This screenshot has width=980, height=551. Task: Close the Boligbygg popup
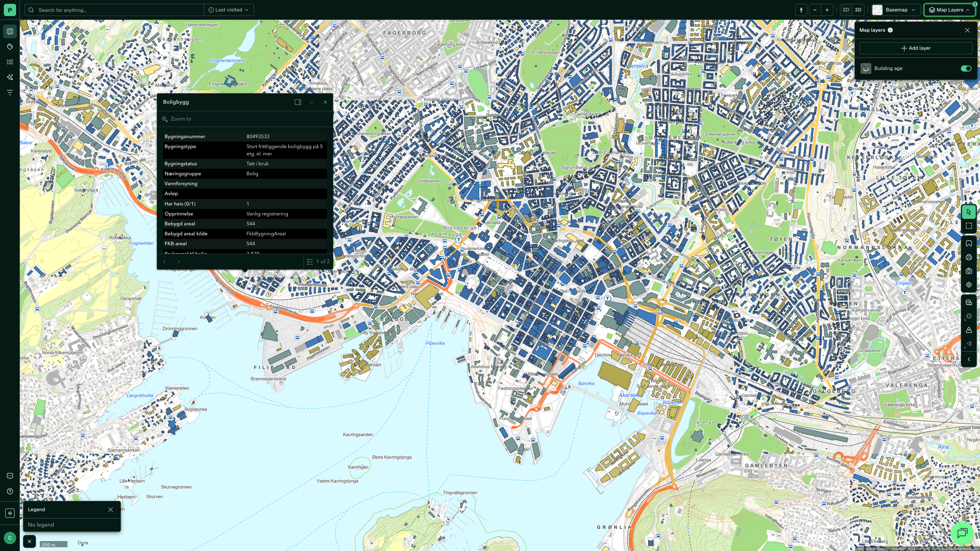(x=325, y=102)
